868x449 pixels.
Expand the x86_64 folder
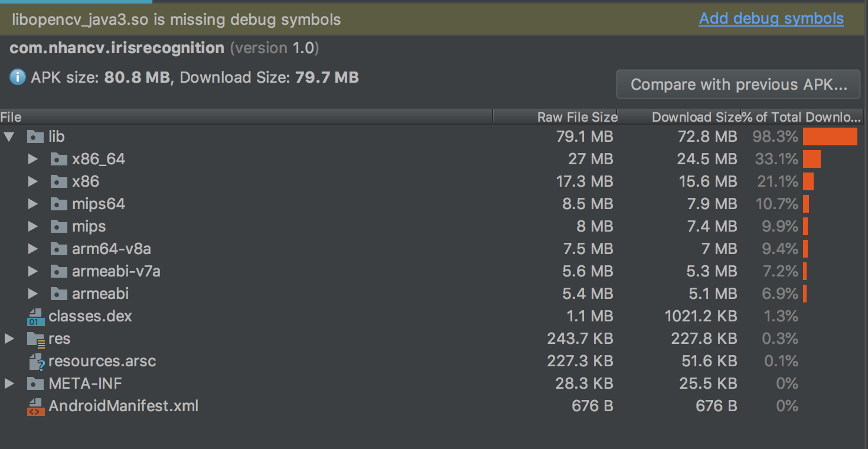[x=33, y=160]
